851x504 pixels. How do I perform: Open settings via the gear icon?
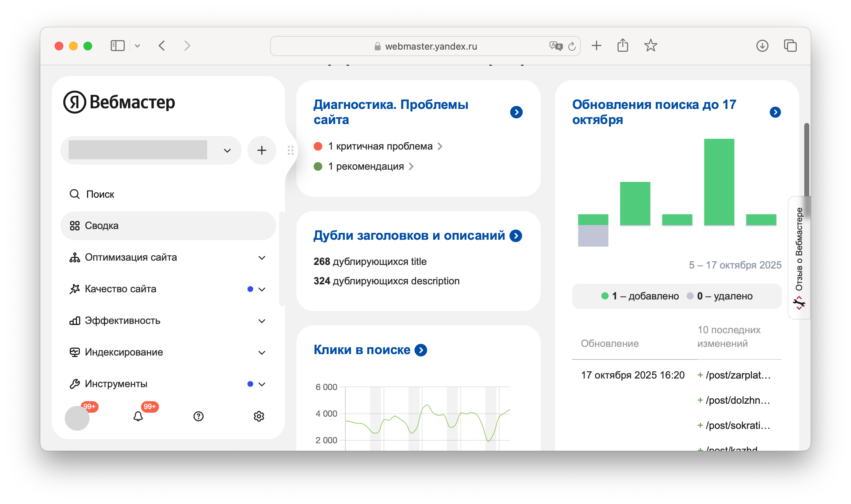click(x=259, y=416)
